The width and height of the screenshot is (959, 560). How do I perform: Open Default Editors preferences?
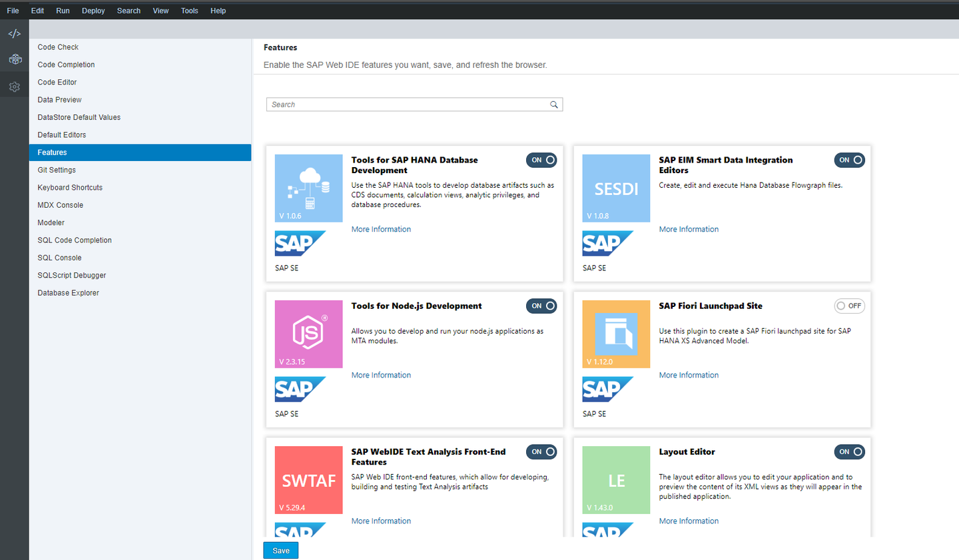[140, 135]
